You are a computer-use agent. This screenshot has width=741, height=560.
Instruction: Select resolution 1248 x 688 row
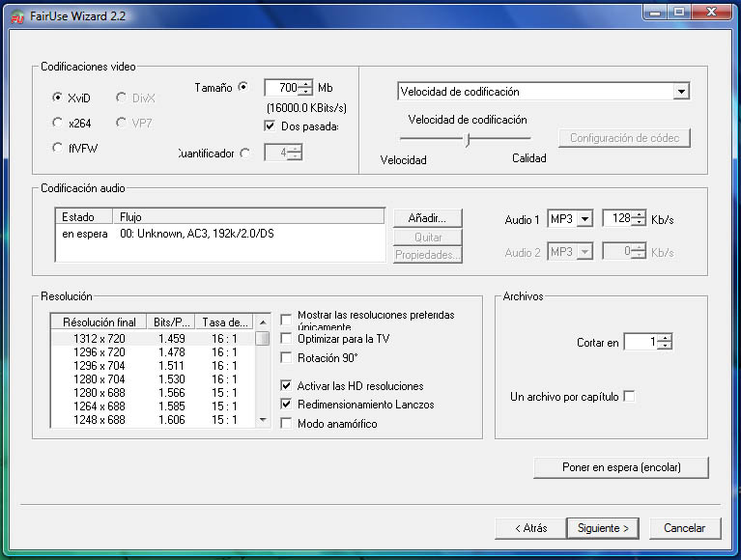[153, 420]
